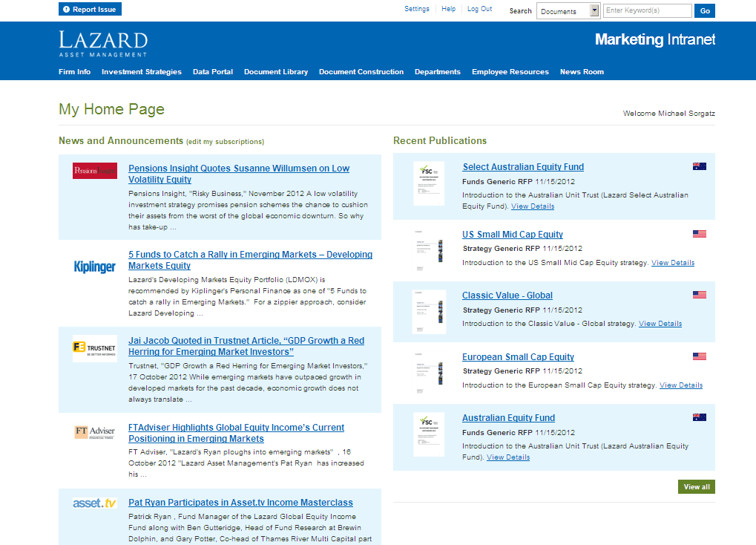Image resolution: width=756 pixels, height=545 pixels.
Task: Open European Small Cap Equity document thumbnail
Action: pyautogui.click(x=429, y=373)
